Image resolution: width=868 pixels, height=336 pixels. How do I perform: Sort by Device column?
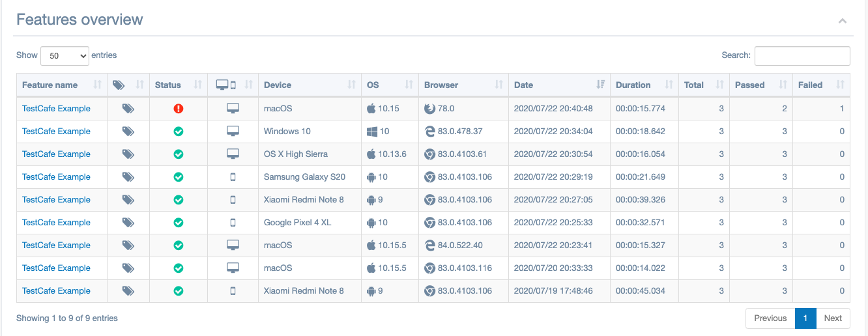click(x=310, y=85)
